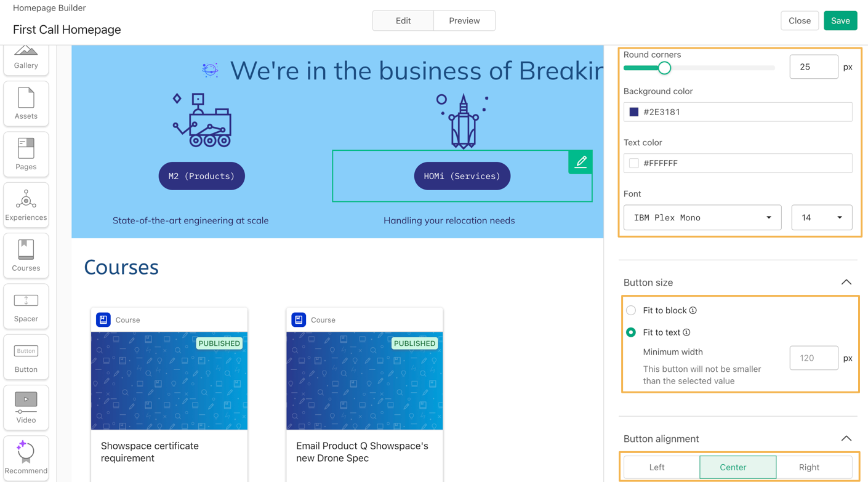Open Email Product Q course thumbnail
868x482 pixels.
364,380
